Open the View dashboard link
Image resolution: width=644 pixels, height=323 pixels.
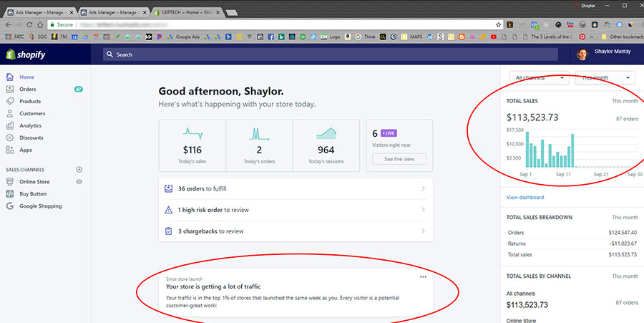coord(525,198)
